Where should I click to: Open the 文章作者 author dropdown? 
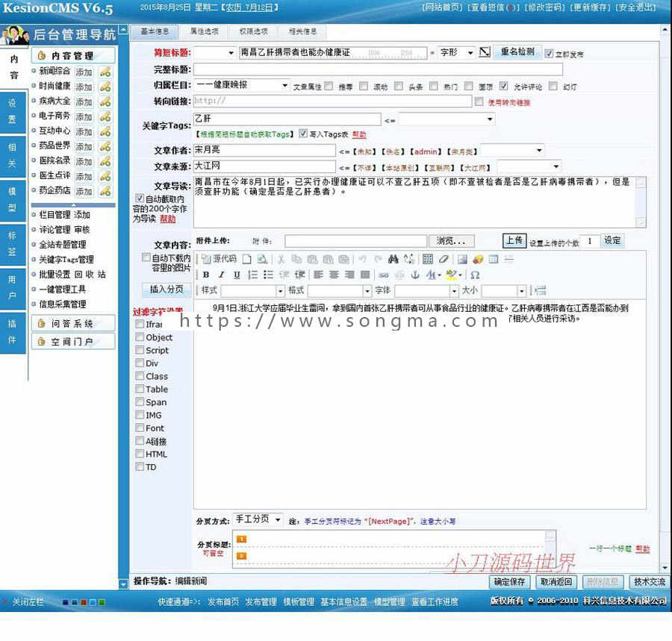512,150
